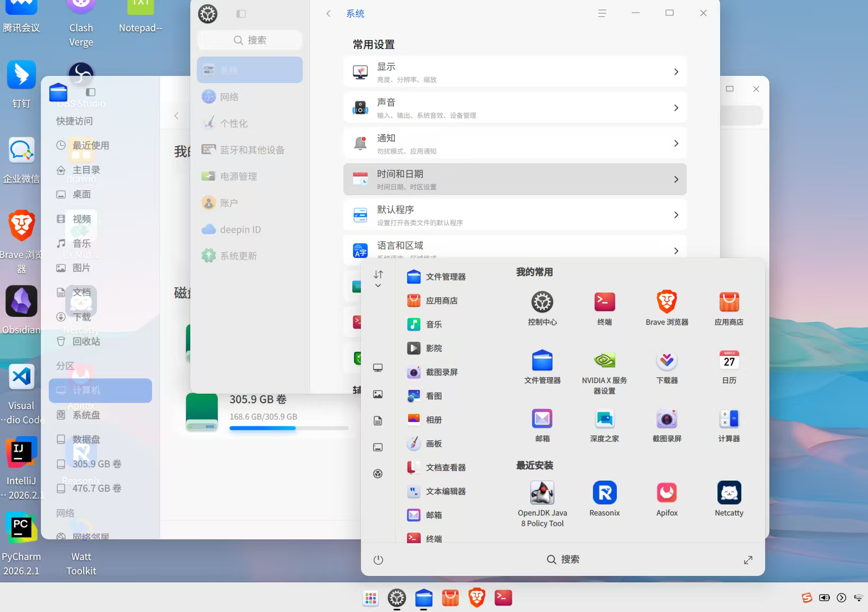Screen dimensions: 868x612
Task: Open launcher grid icon in taskbar
Action: click(370, 598)
